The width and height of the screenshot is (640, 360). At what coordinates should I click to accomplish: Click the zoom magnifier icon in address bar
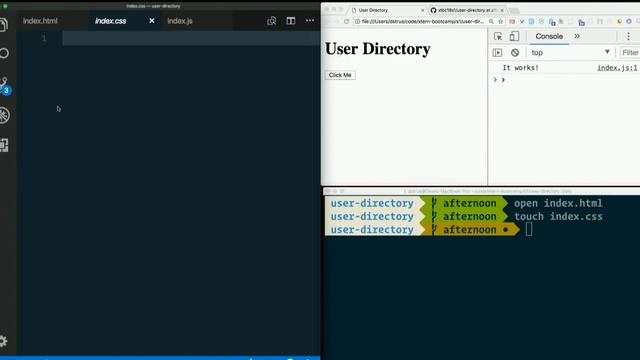pyautogui.click(x=491, y=22)
